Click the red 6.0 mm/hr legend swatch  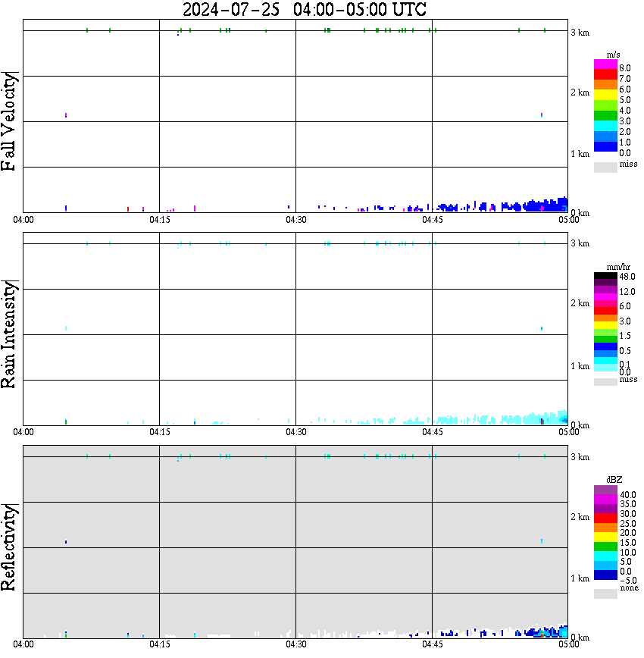[605, 311]
